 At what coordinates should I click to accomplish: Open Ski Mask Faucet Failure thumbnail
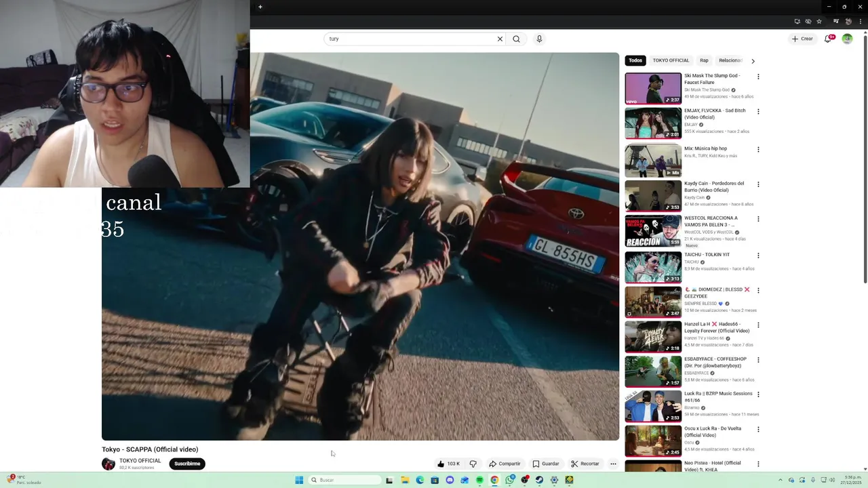[653, 88]
